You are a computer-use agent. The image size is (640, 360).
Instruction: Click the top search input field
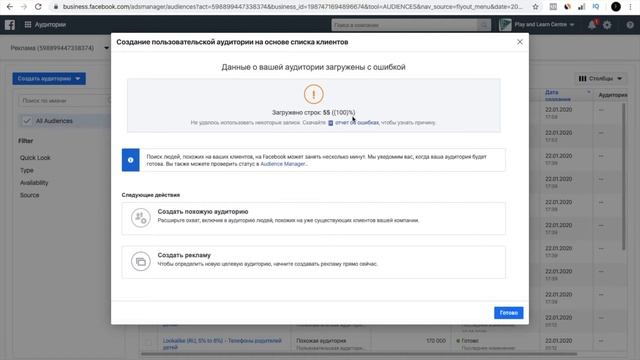coord(404,25)
